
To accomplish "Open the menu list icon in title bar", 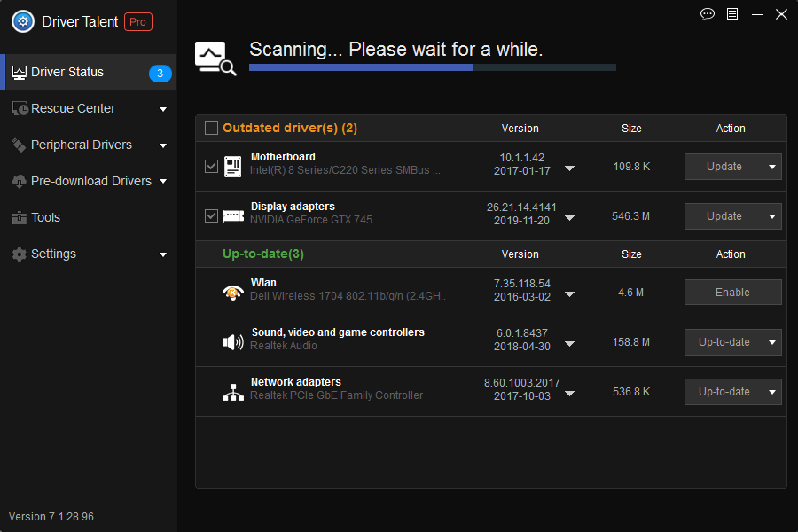I will [732, 14].
